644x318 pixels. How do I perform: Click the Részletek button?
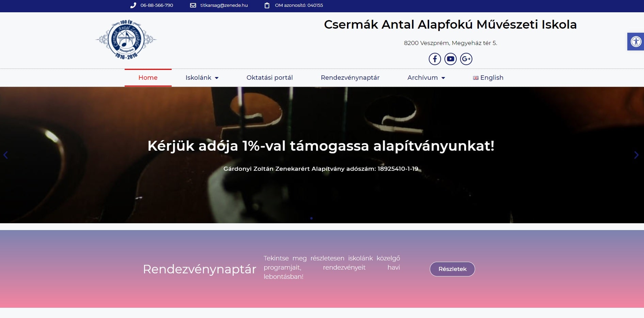point(452,269)
